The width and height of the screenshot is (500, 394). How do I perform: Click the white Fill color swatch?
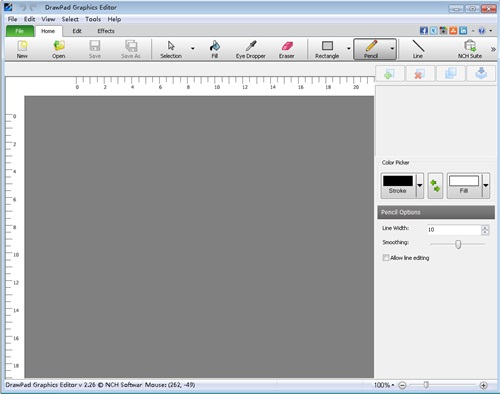coord(464,181)
